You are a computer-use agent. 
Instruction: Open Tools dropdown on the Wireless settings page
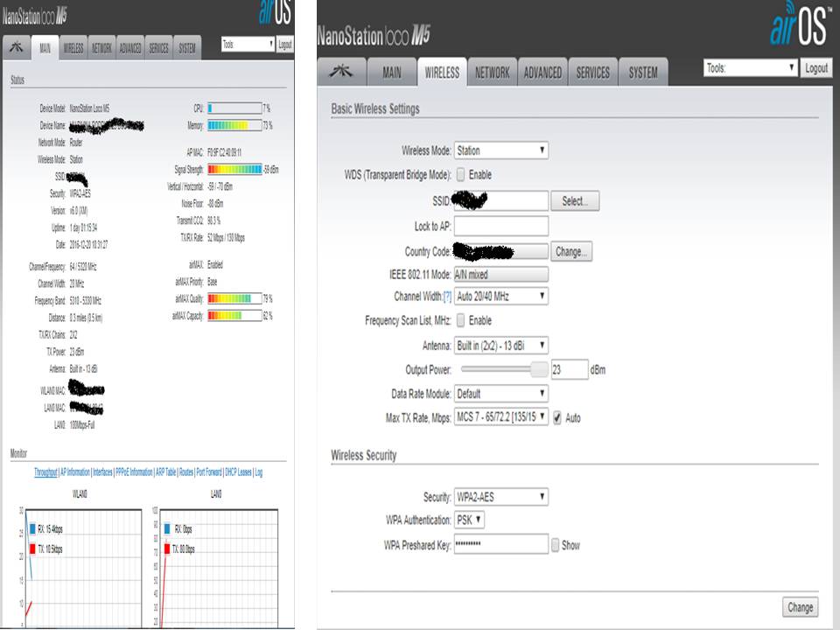click(750, 68)
